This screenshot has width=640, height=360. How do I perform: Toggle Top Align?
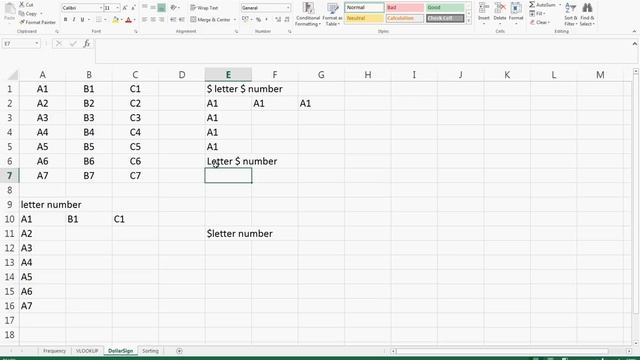144,7
